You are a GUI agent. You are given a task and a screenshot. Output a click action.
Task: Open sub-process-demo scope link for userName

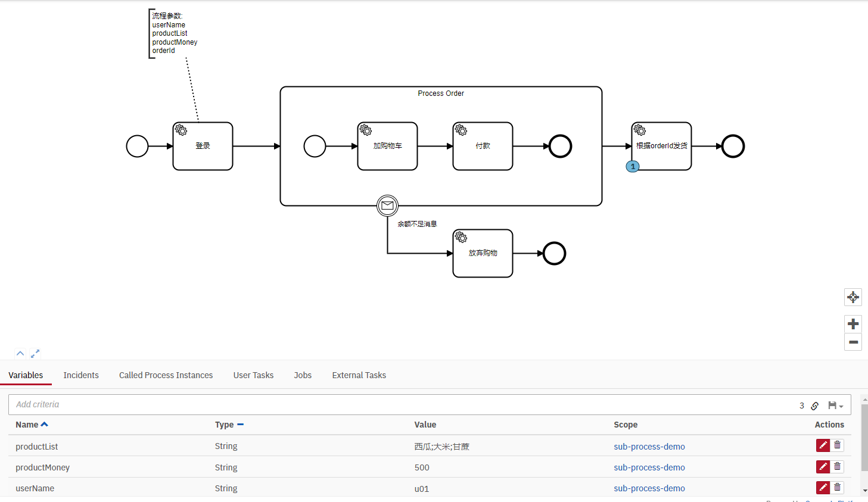(x=649, y=488)
